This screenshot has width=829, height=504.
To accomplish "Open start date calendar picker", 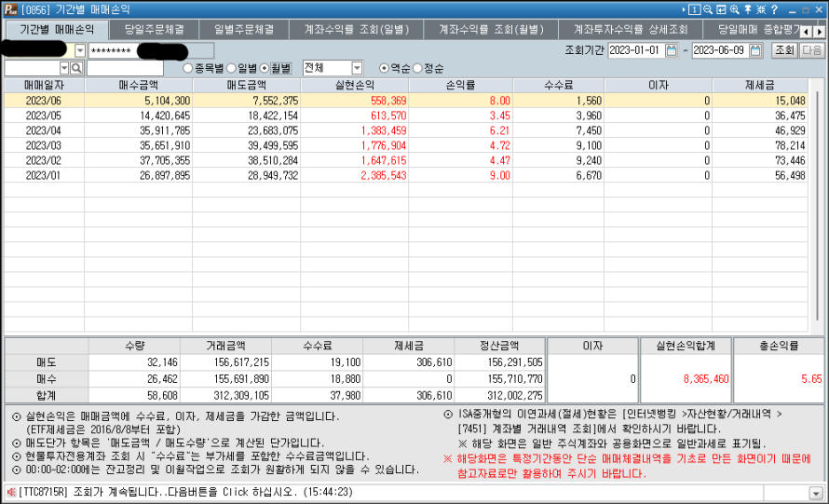I will click(673, 50).
